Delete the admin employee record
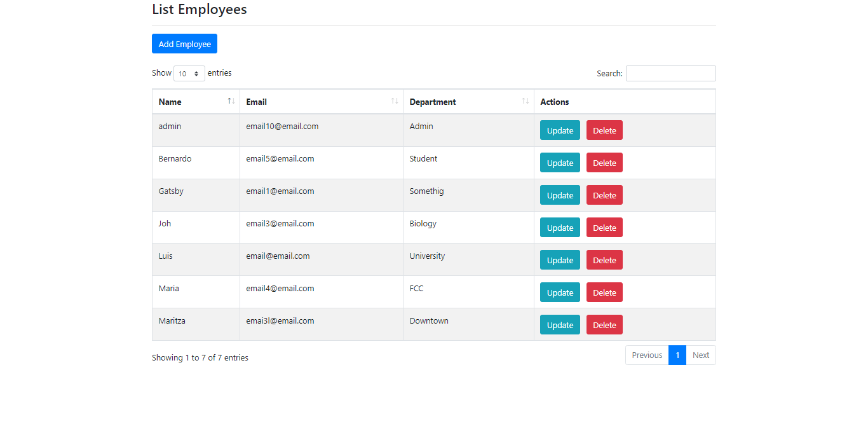This screenshot has height=426, width=868. [x=604, y=130]
